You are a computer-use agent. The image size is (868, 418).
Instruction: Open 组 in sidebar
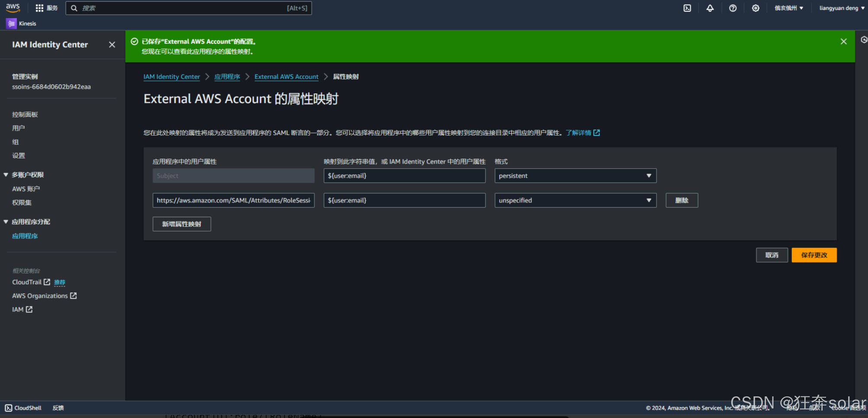(16, 142)
